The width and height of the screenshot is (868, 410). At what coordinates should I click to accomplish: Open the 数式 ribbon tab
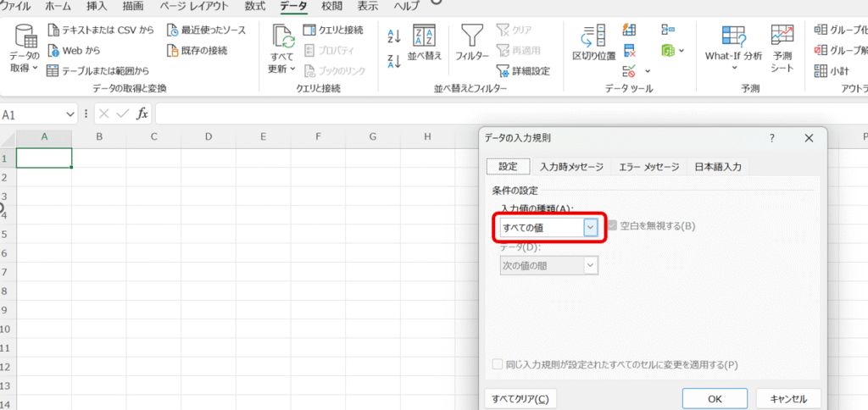pyautogui.click(x=254, y=7)
